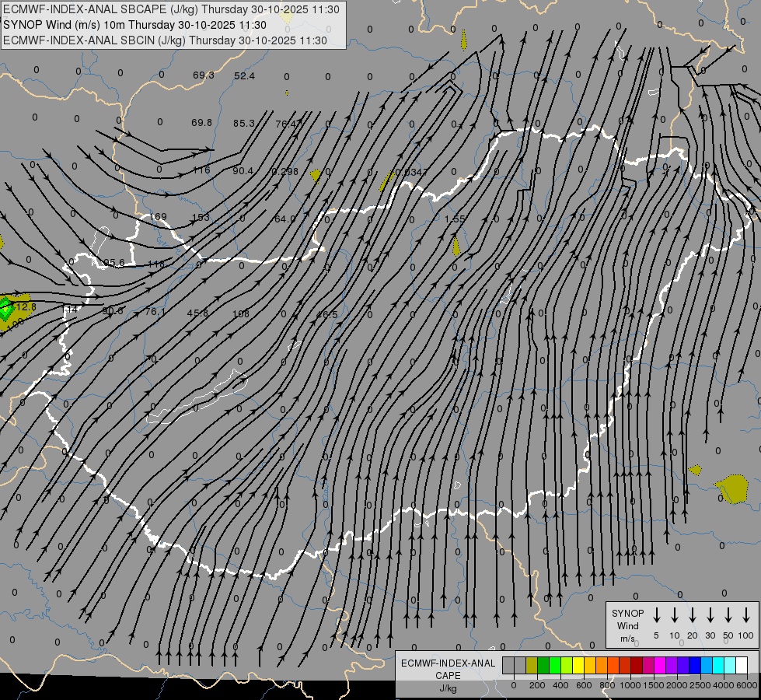761x700 pixels.
Task: Click the SYNOP Wind m/s legend title
Action: [627, 625]
